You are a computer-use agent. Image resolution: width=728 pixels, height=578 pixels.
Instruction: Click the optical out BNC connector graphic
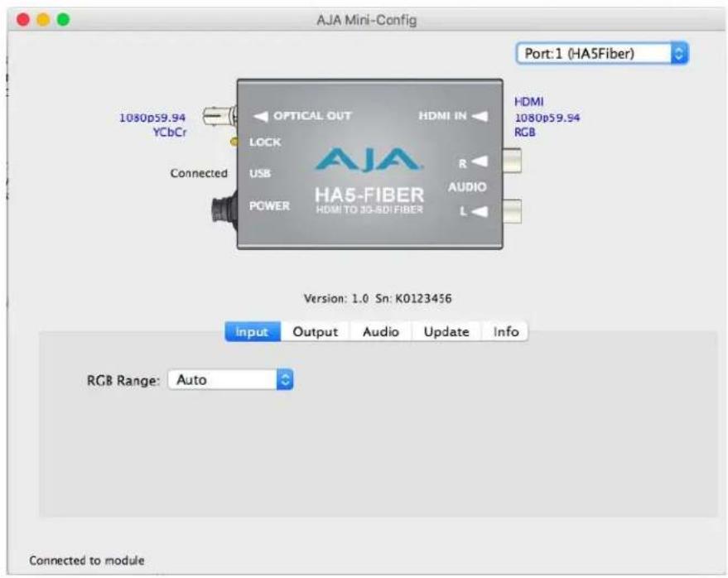[x=219, y=116]
